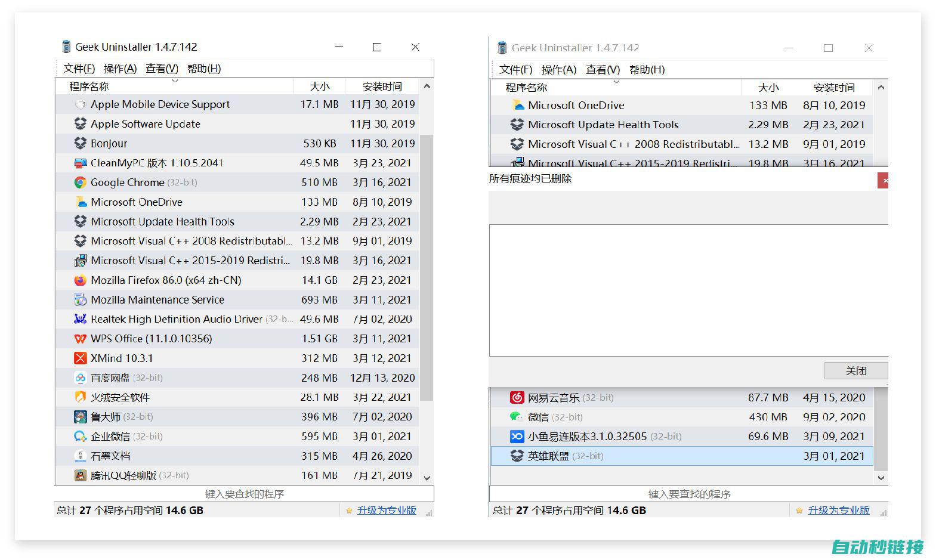Open 帮助(H) menu in left window
The height and width of the screenshot is (560, 939).
coord(204,69)
